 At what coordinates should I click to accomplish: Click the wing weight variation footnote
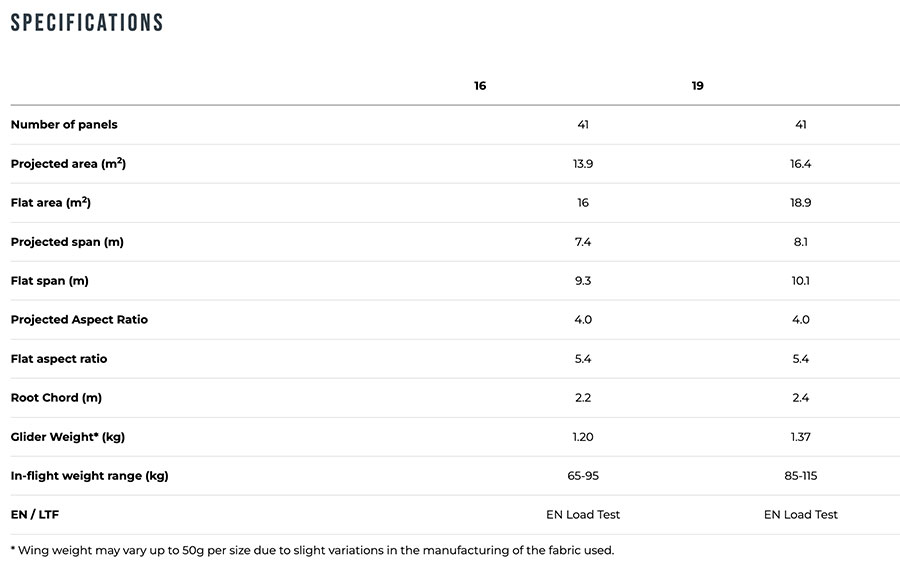click(312, 550)
